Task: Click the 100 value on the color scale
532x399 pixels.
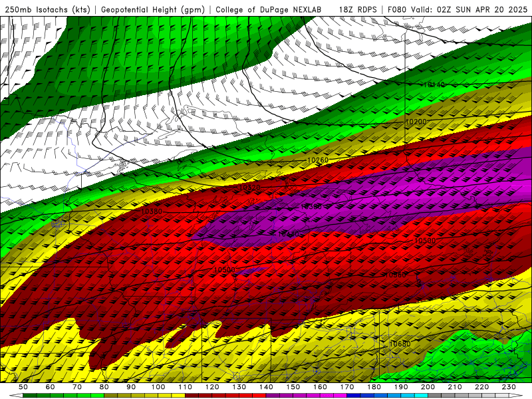Action: click(158, 387)
